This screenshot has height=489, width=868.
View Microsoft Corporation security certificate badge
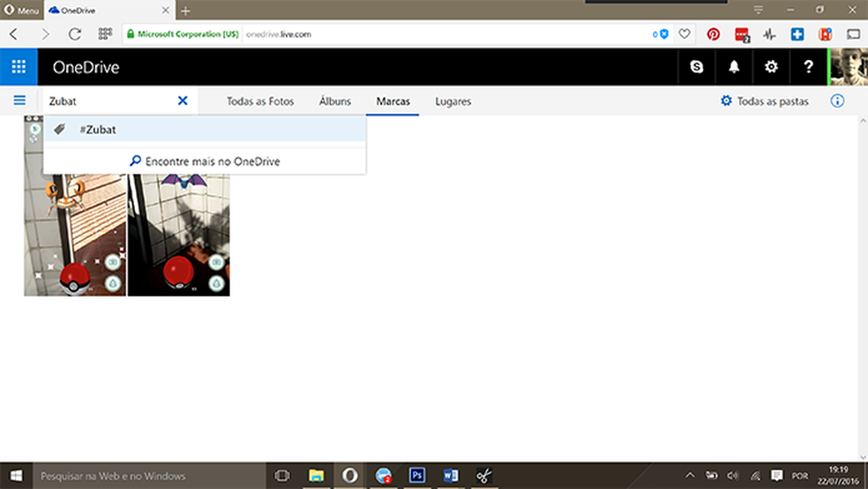(x=183, y=34)
